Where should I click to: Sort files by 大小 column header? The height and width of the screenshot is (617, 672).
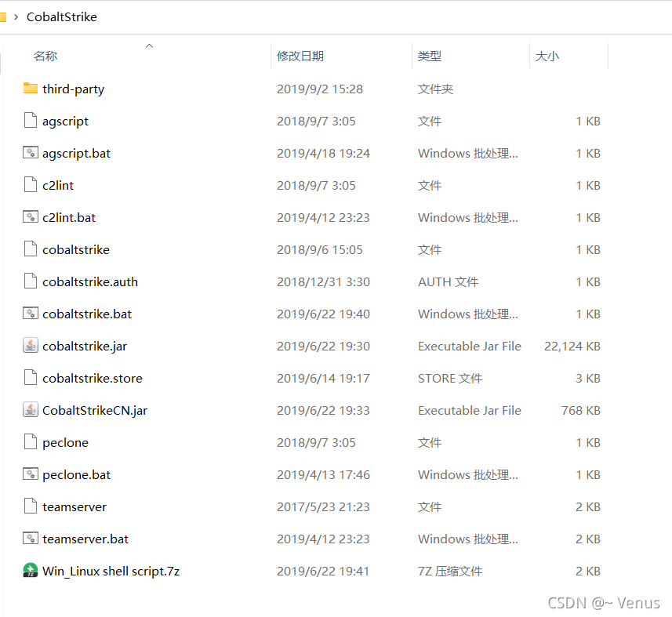tap(547, 56)
